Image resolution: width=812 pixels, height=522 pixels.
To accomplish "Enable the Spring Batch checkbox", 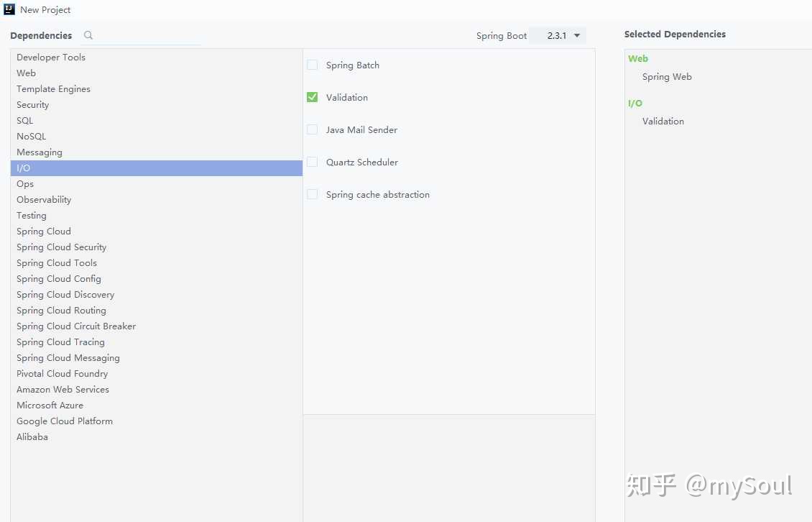I will (313, 65).
